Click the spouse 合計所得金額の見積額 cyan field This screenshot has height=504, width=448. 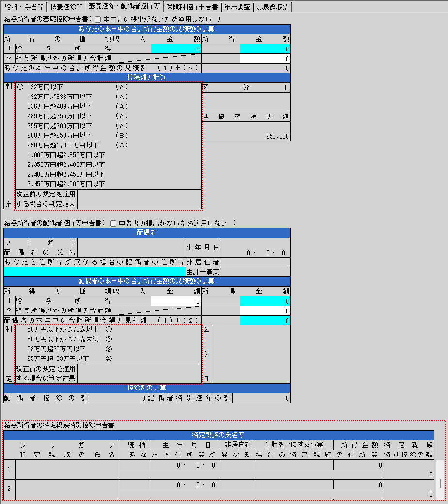[265, 321]
